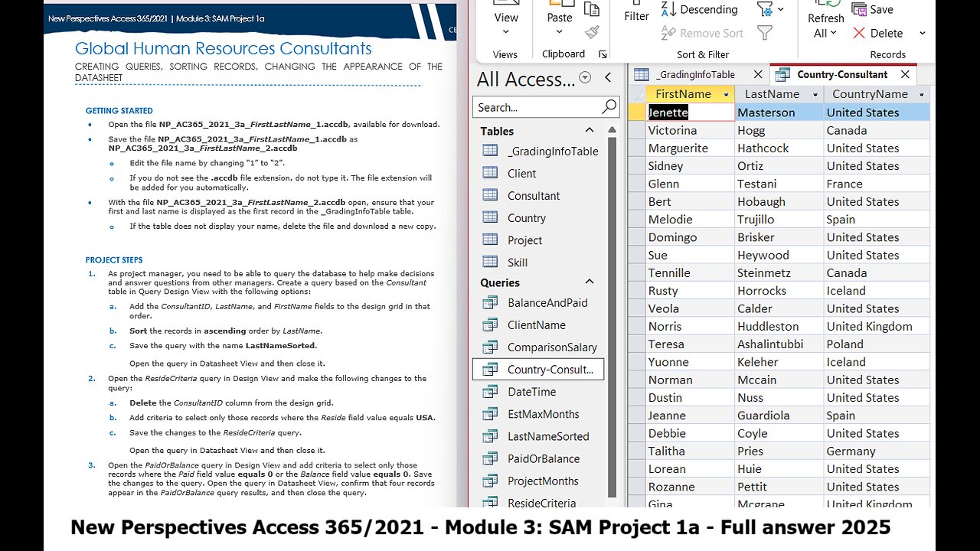
Task: Click the France cell for Glenn Testani
Action: 877,184
